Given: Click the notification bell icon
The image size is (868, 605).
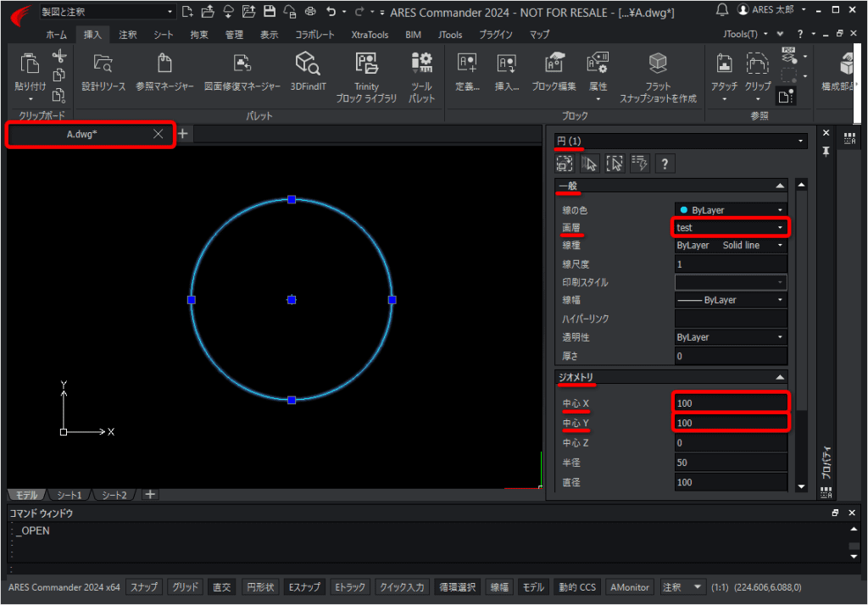Looking at the screenshot, I should (x=722, y=9).
